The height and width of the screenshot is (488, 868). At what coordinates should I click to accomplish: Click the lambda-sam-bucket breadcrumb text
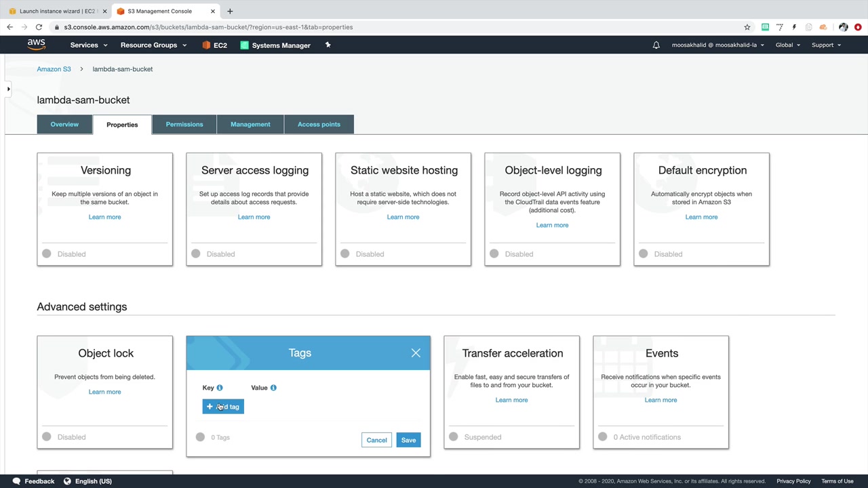point(123,69)
